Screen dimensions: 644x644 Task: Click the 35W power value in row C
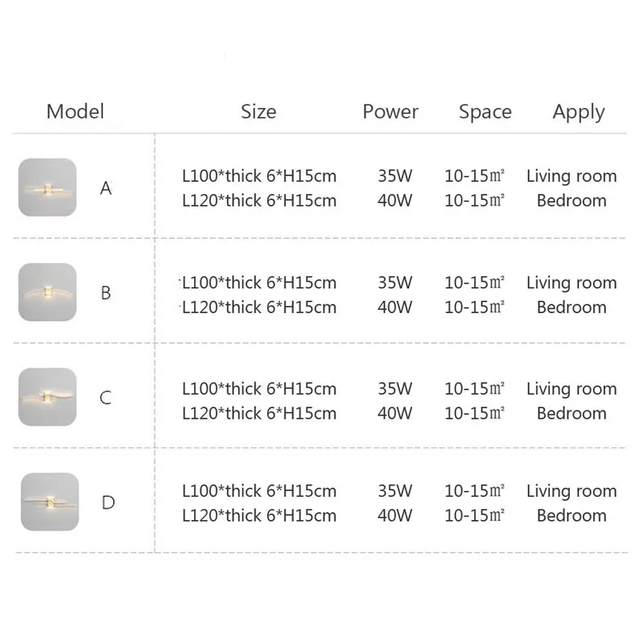(394, 389)
